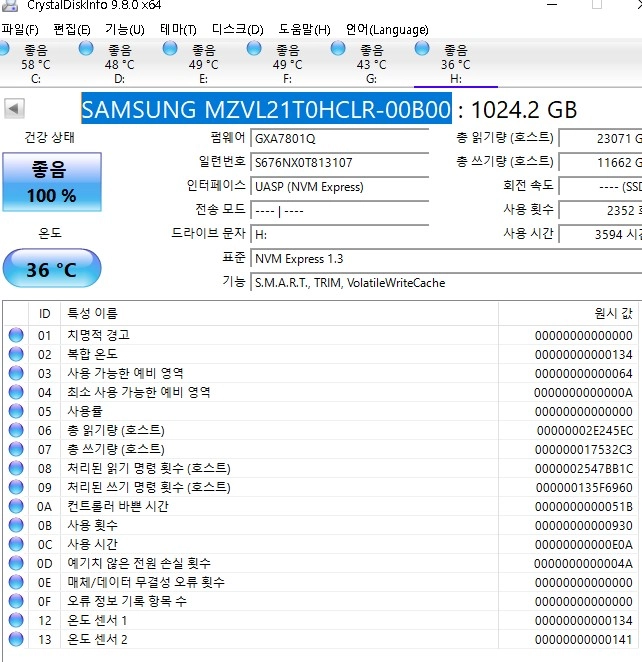The width and height of the screenshot is (642, 662).
Task: Click the firmware field GXA7801Q
Action: click(x=340, y=138)
